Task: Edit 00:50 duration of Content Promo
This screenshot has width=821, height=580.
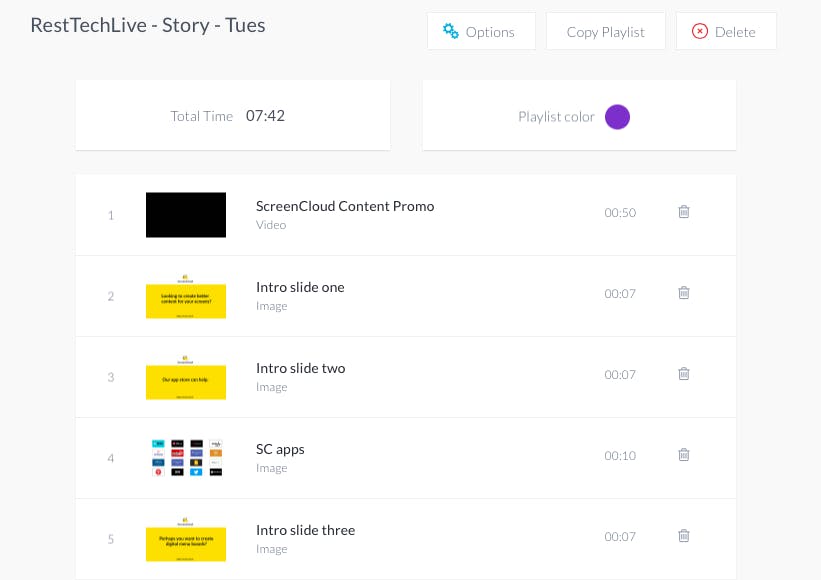Action: 620,213
